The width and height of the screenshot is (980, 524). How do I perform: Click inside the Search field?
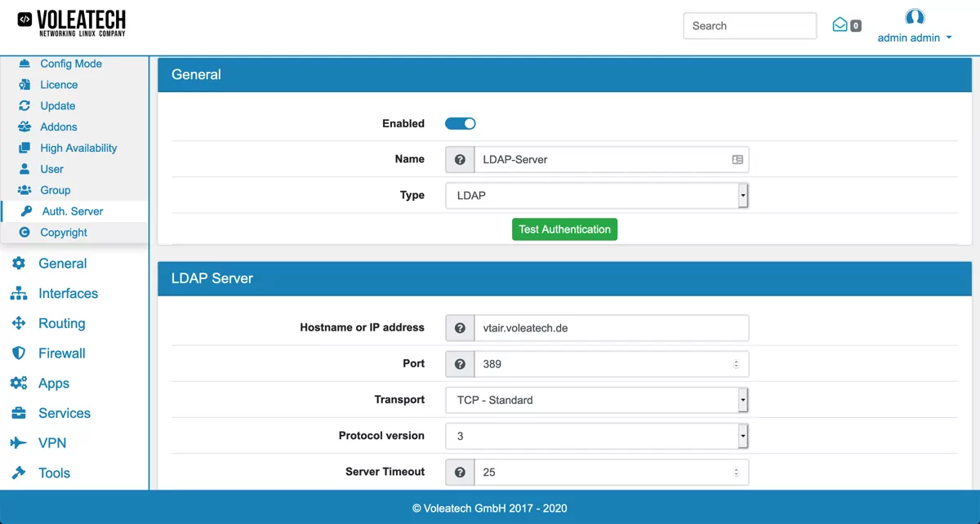[748, 25]
